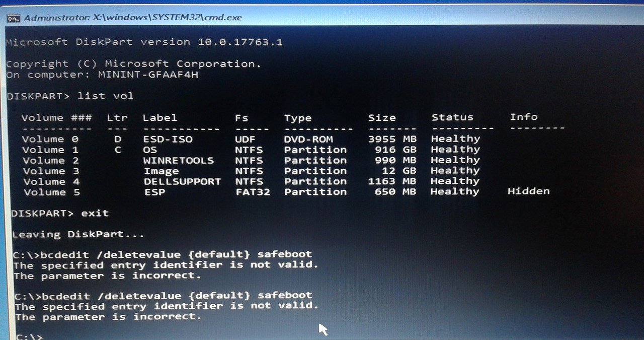Click the '916 GB' size value
This screenshot has width=644, height=340.
(x=396, y=150)
